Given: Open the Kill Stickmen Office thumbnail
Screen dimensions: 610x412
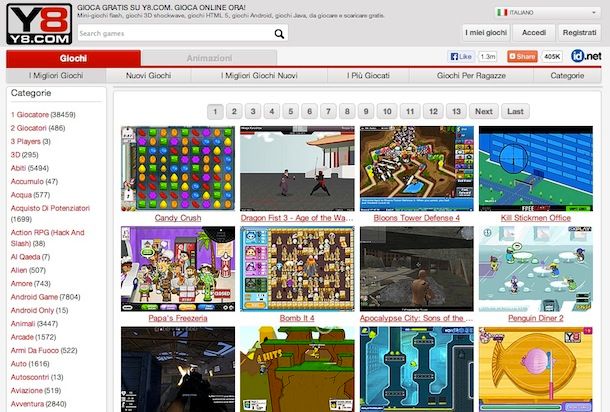Looking at the screenshot, I should pyautogui.click(x=536, y=168).
